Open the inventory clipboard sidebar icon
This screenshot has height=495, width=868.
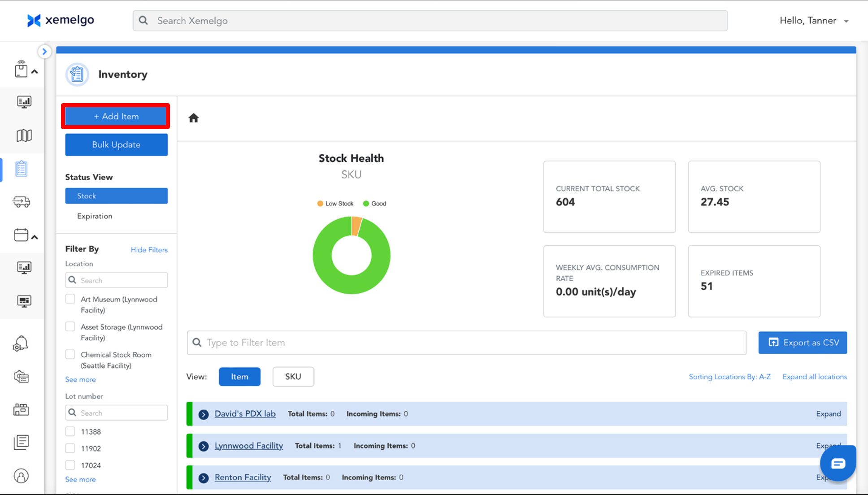point(21,169)
